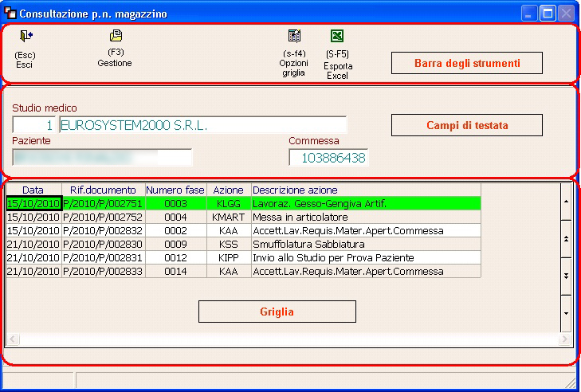The height and width of the screenshot is (392, 581).
Task: Select Invio allo Studio per Prova Paziente
Action: coord(366,257)
